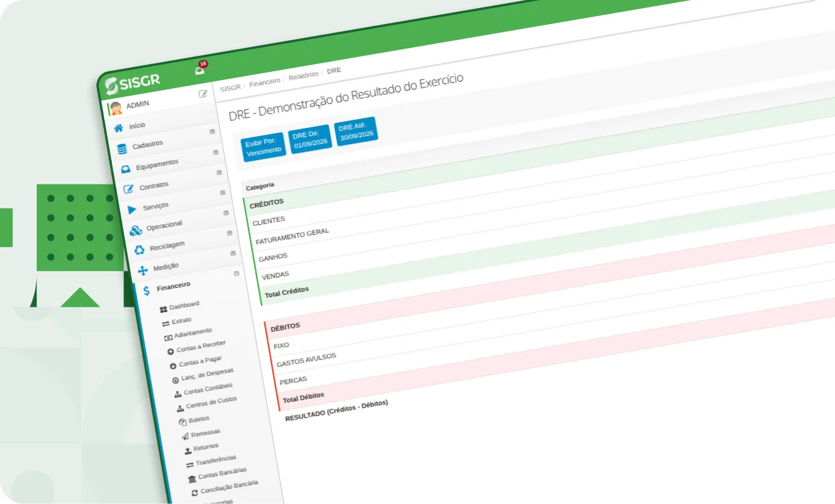Click the Exibir Por: Vencimento button
Image resolution: width=835 pixels, height=504 pixels.
click(263, 147)
